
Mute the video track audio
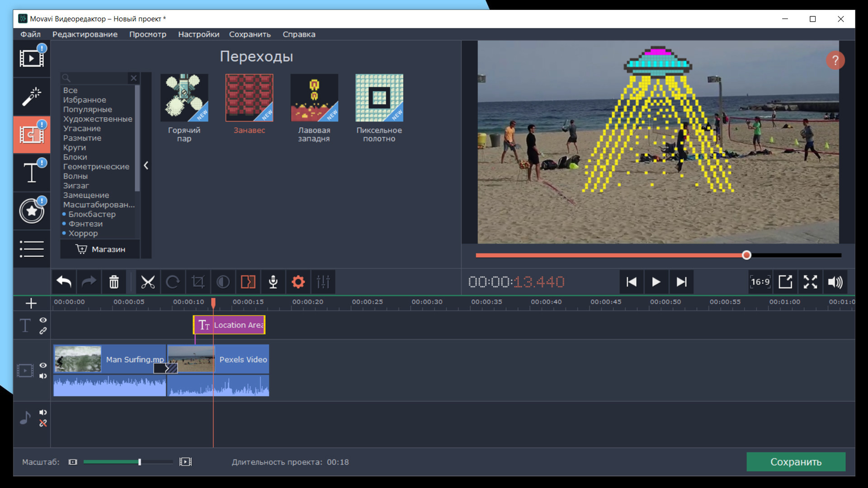click(43, 376)
